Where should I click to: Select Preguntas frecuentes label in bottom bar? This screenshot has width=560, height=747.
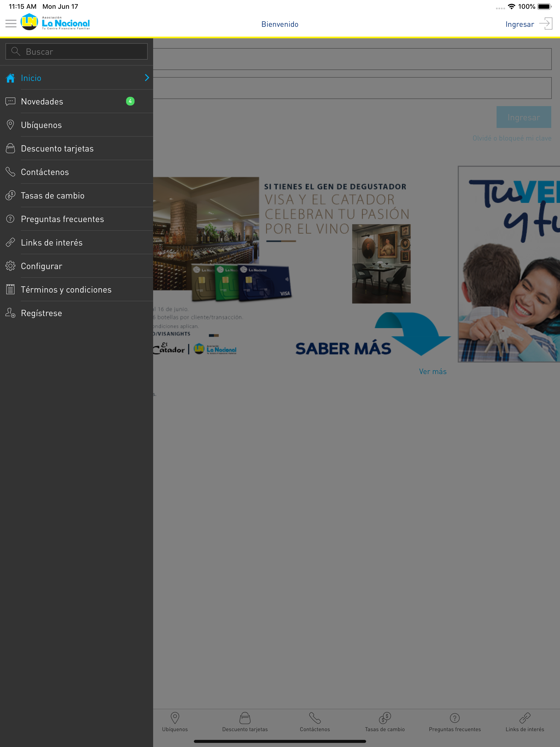[455, 729]
